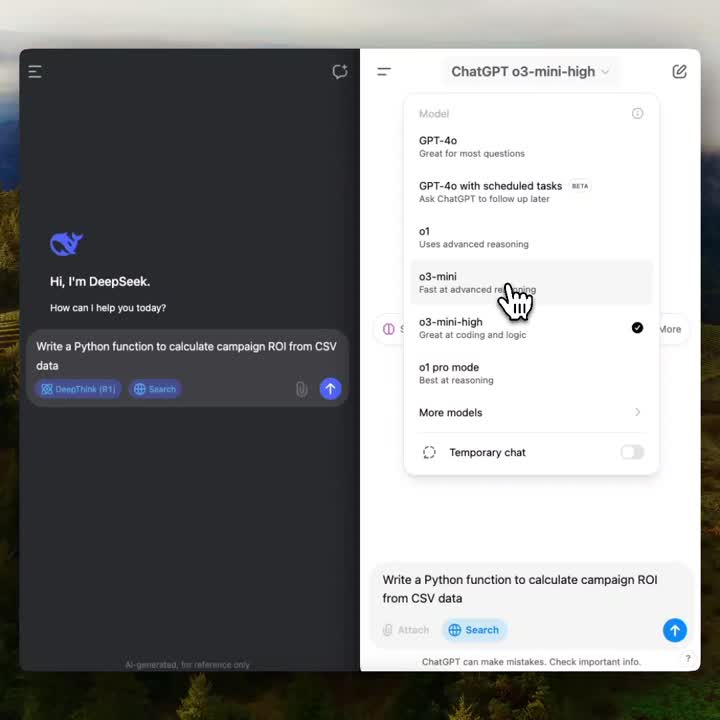
Task: Toggle DeepThink (R1) mode
Action: point(78,389)
